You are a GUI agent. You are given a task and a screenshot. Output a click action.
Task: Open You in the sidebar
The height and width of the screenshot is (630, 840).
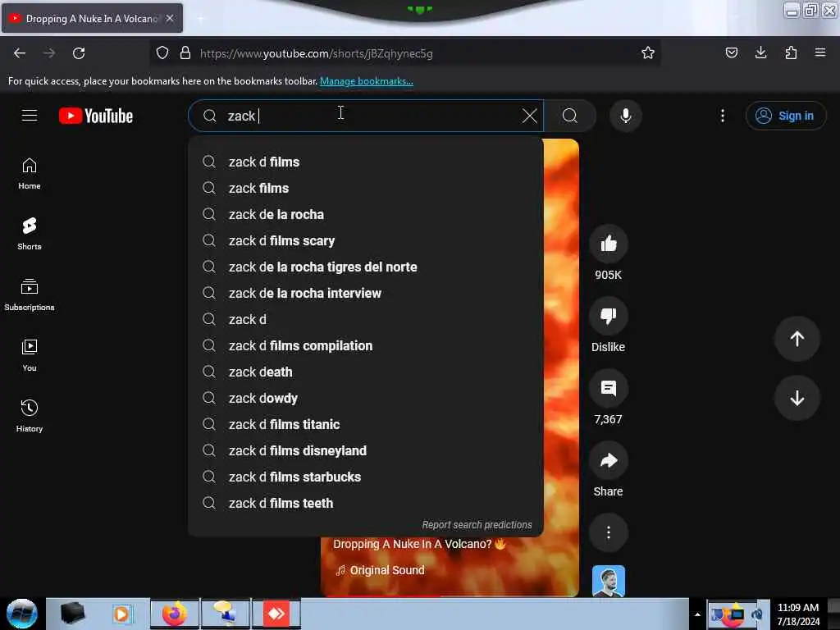click(30, 356)
